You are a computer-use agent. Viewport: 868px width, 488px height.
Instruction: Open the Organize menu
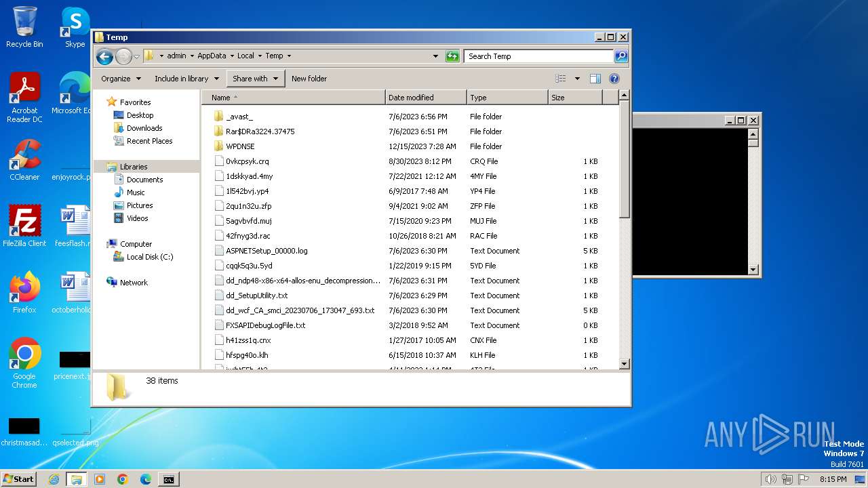(x=121, y=79)
